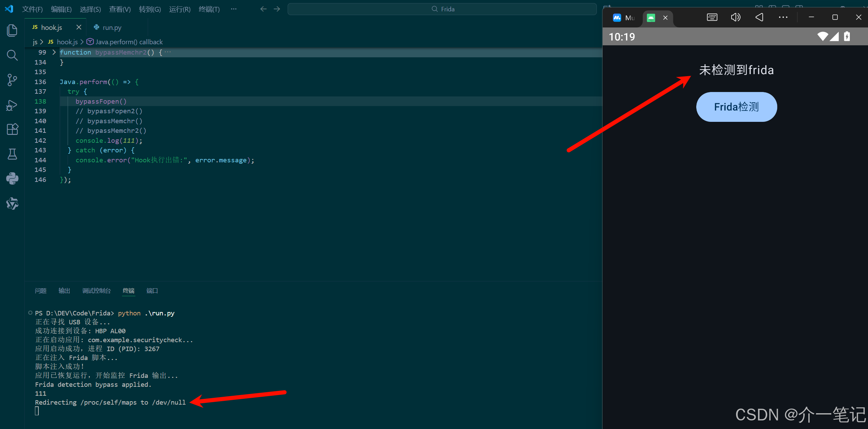Expand folded bypassMemchr2 function

click(x=54, y=52)
